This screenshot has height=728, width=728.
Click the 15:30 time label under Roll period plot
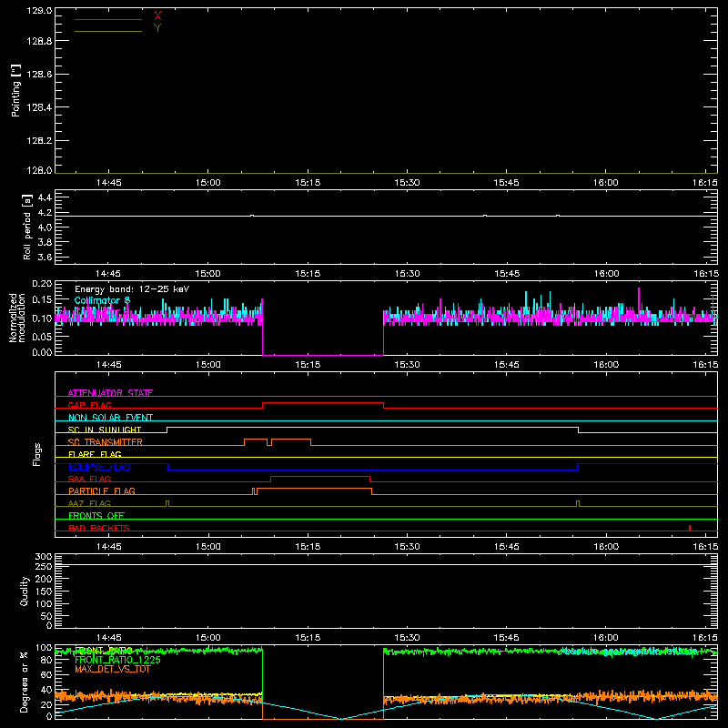tap(407, 274)
